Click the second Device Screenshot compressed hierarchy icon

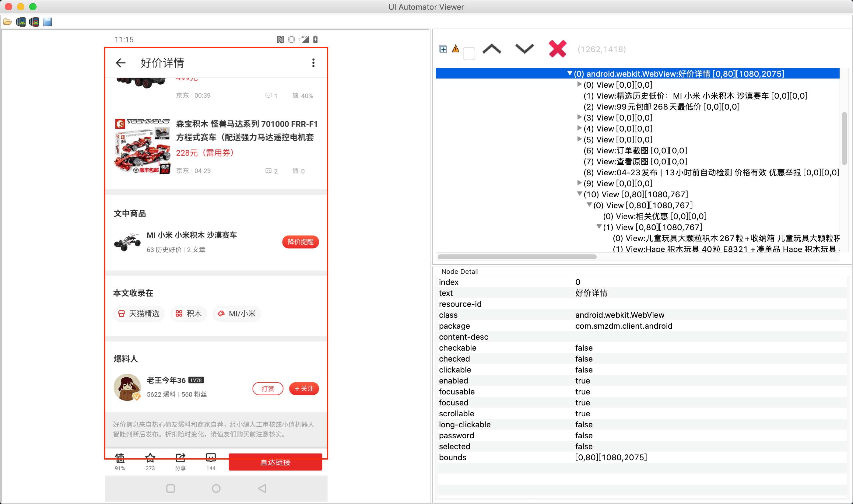[x=34, y=22]
